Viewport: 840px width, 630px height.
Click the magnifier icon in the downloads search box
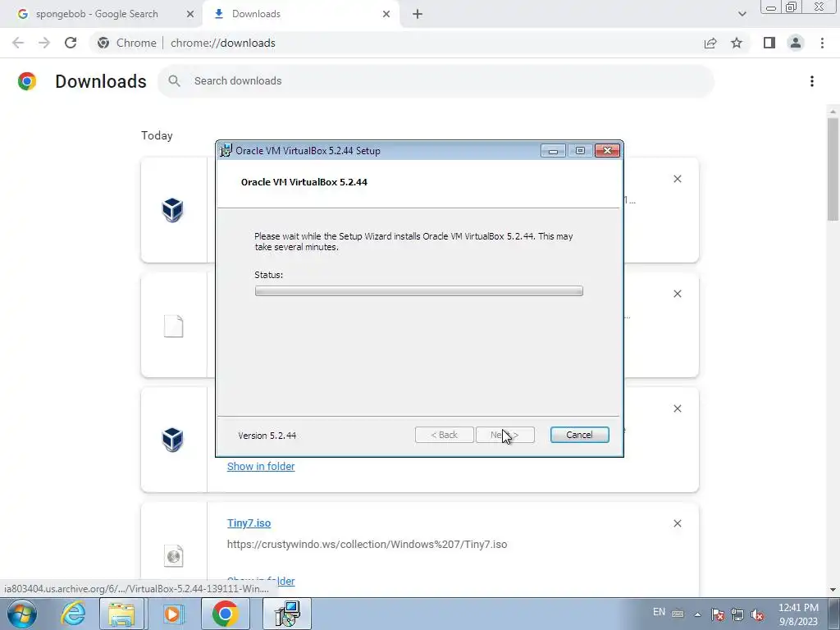[x=174, y=81]
